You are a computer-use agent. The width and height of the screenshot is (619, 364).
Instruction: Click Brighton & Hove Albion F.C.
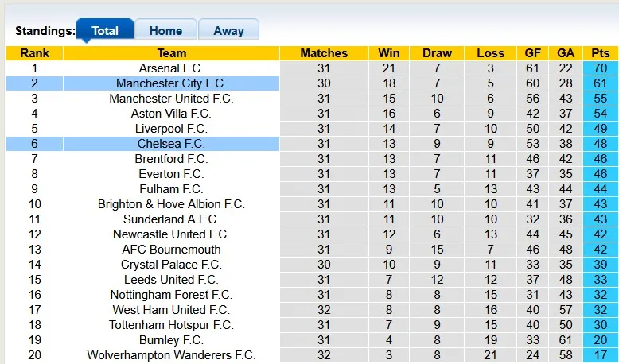tap(171, 204)
